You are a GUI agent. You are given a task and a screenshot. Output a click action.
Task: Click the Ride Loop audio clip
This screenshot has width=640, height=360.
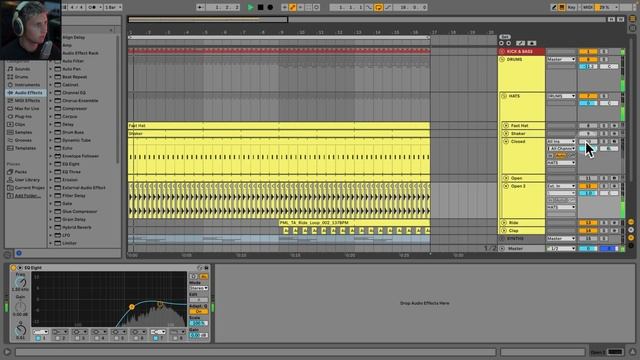pos(354,223)
